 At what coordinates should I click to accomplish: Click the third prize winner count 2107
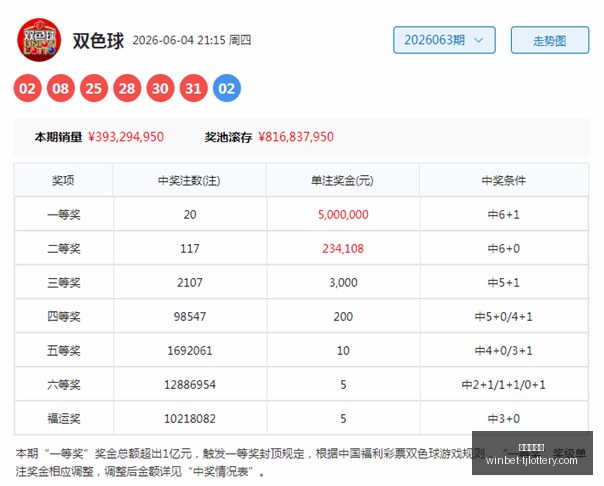pyautogui.click(x=190, y=283)
